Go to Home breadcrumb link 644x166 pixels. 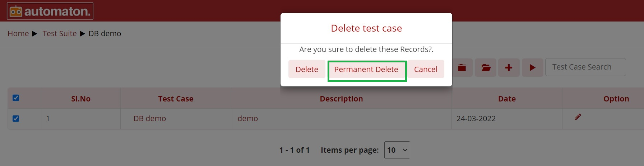(18, 33)
